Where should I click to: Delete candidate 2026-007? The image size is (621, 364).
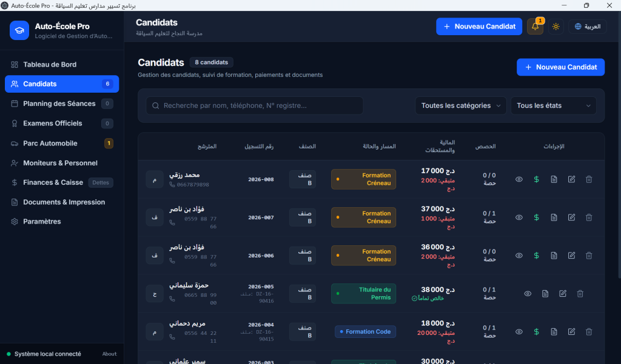click(x=589, y=217)
